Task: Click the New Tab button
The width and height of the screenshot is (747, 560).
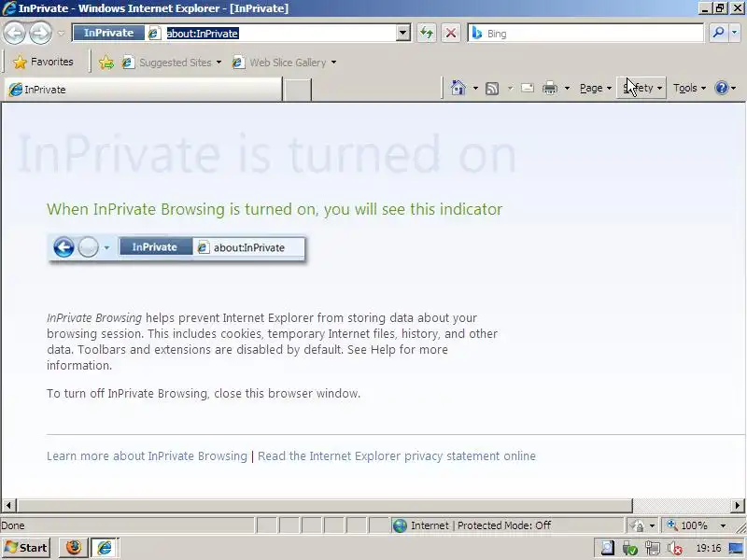Action: 297,90
